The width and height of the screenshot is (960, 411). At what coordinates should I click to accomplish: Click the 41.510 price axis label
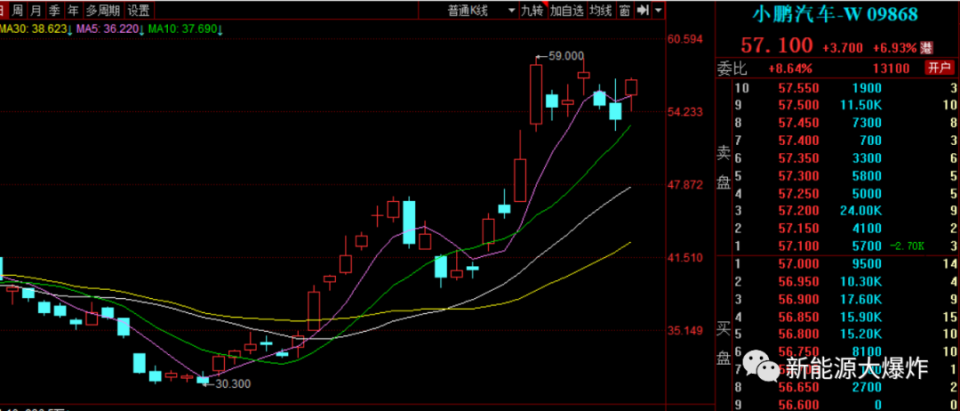click(x=686, y=257)
